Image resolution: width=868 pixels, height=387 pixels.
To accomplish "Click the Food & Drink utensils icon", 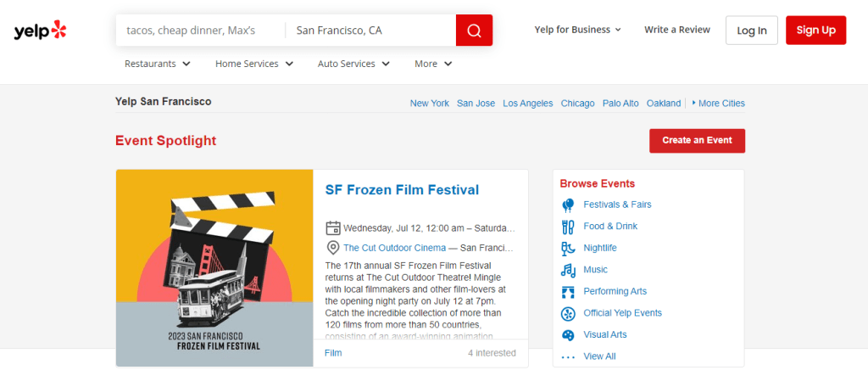I will 568,227.
